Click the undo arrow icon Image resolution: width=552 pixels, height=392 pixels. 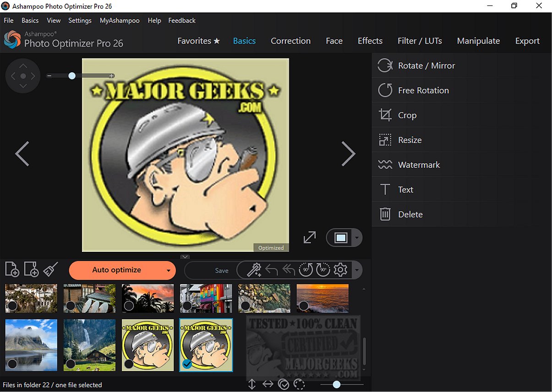click(x=272, y=270)
